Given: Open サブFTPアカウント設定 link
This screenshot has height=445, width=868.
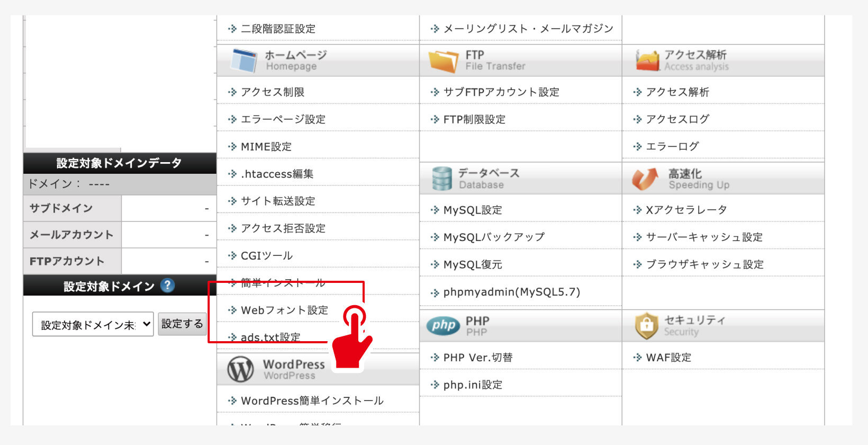Looking at the screenshot, I should (501, 92).
